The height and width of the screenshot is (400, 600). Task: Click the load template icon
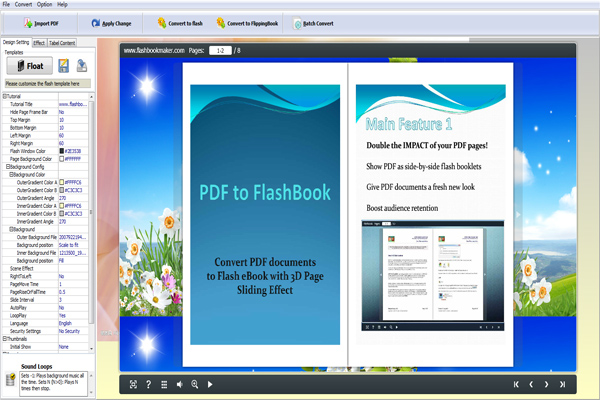82,66
